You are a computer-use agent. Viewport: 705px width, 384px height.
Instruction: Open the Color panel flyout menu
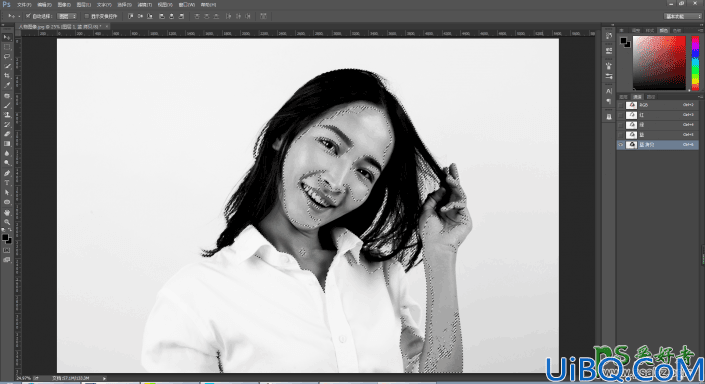pyautogui.click(x=700, y=30)
